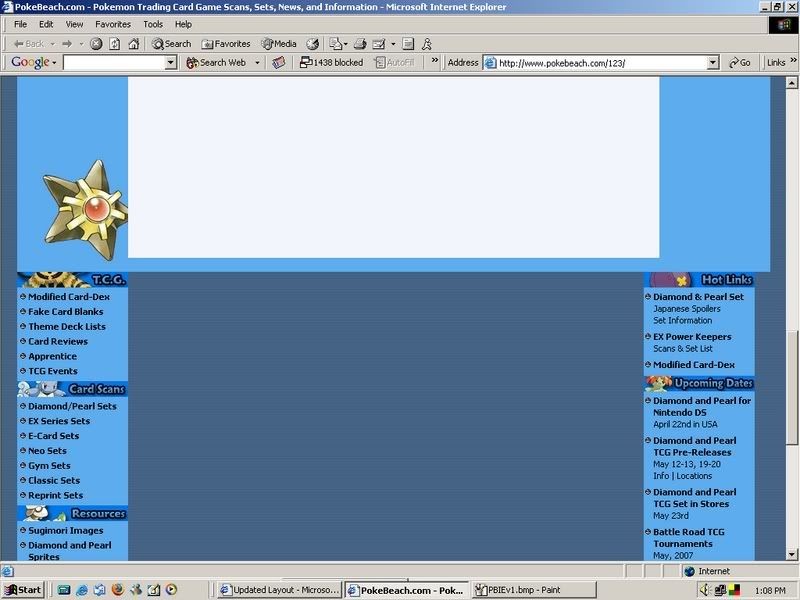This screenshot has width=800, height=600.
Task: Open the File menu
Action: [x=20, y=24]
